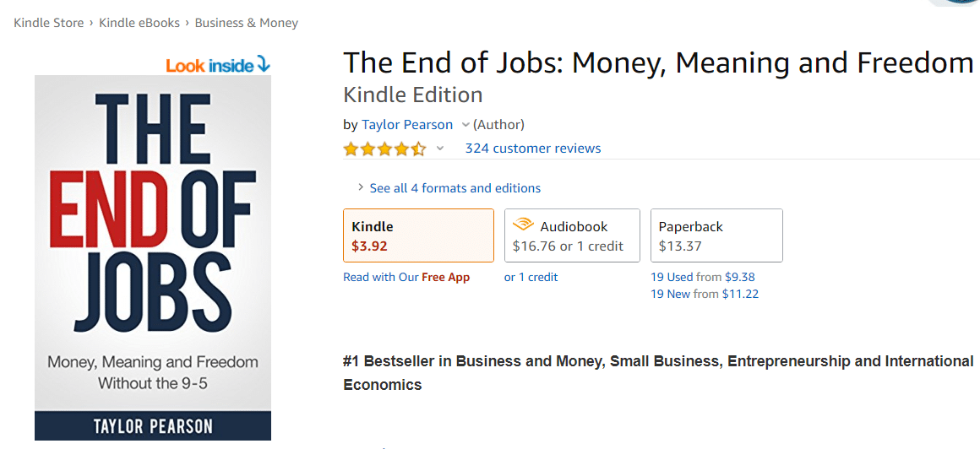This screenshot has height=449, width=980.
Task: Click the 'or 1 credit' link
Action: [x=531, y=277]
